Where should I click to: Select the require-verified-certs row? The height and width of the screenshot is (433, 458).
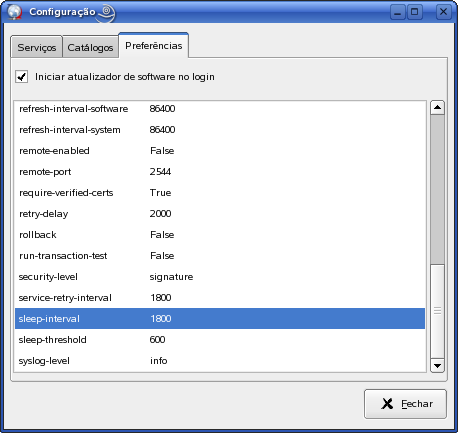[x=220, y=193]
